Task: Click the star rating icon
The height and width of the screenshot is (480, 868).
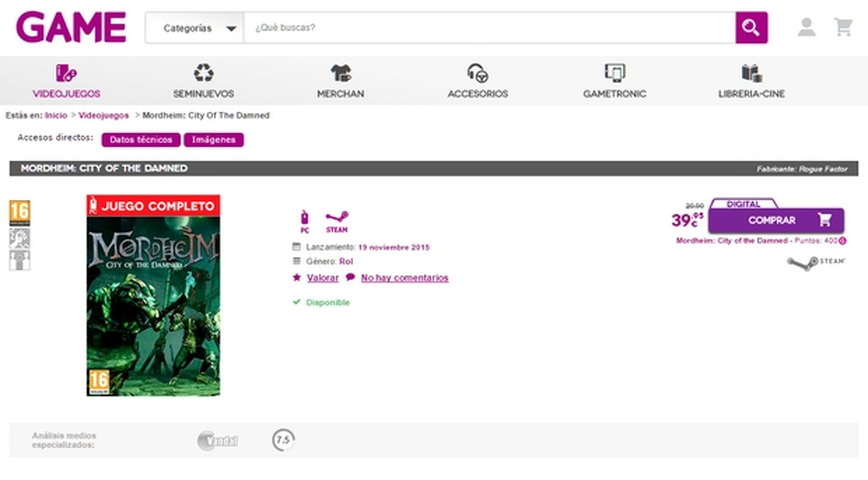Action: click(x=297, y=278)
